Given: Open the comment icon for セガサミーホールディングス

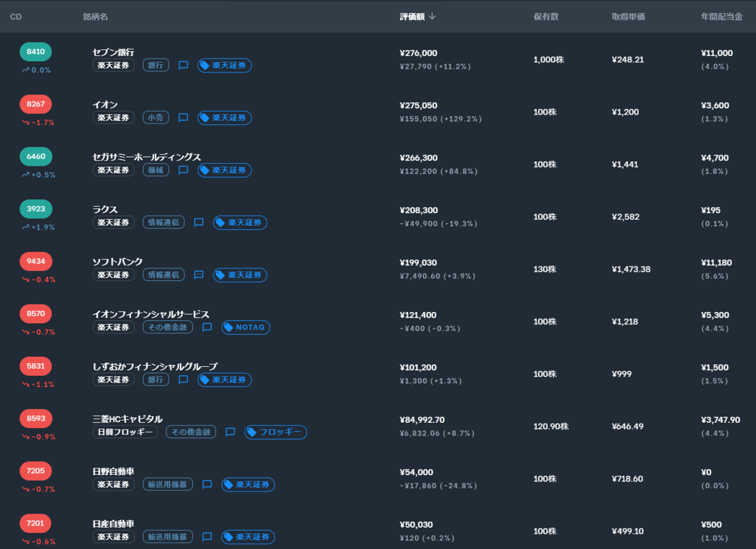Looking at the screenshot, I should click(183, 170).
